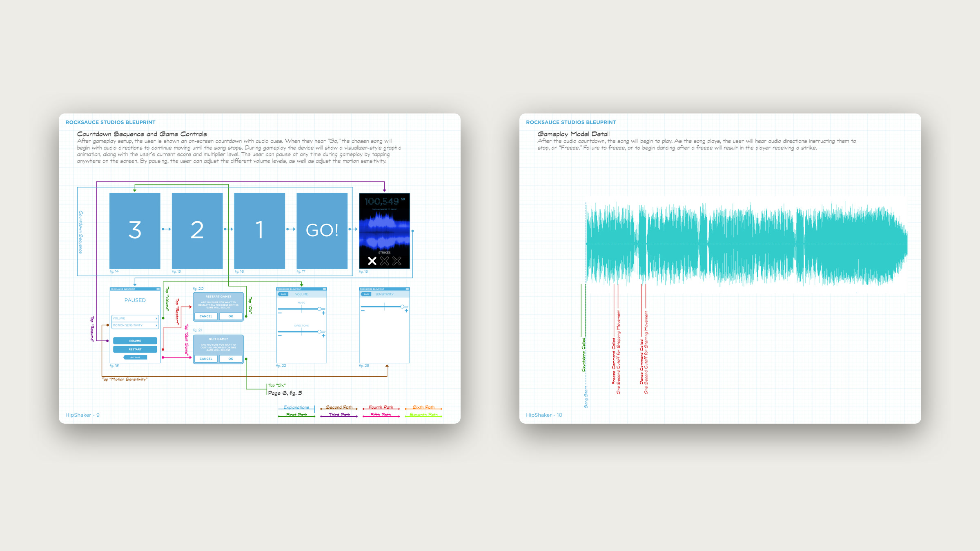
Task: Tap Back arrow on Sensitivity screen
Action: click(x=366, y=294)
